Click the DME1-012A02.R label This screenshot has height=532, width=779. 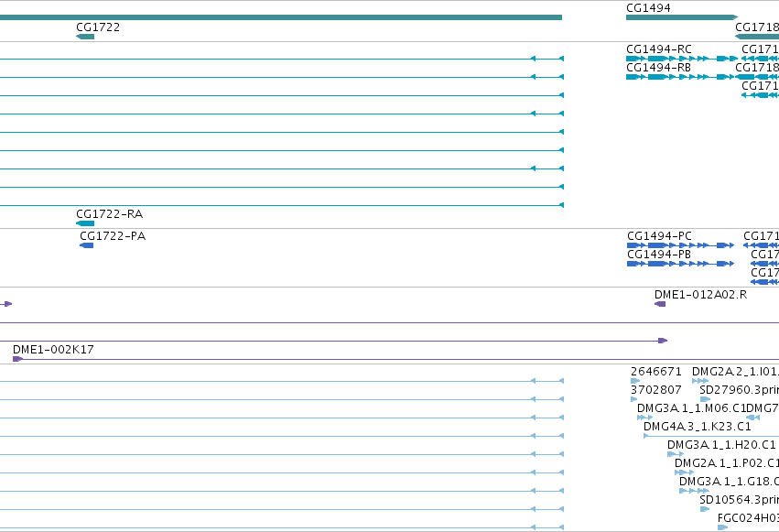[700, 295]
